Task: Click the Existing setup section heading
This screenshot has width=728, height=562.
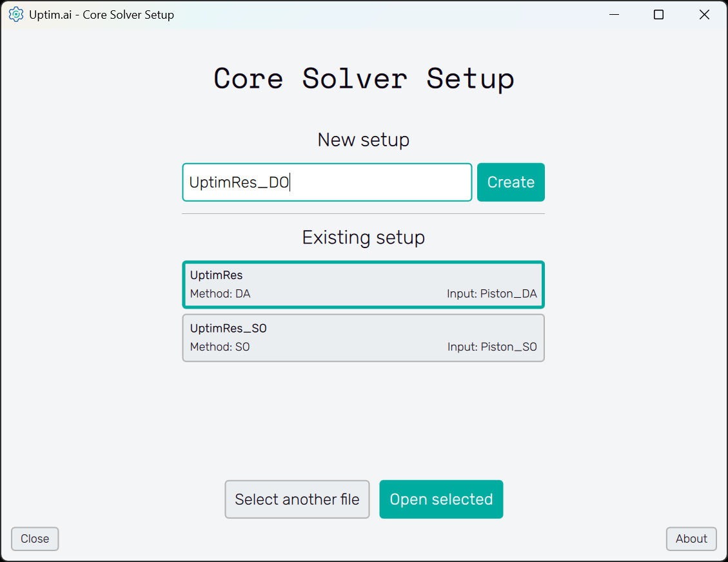Action: 364,237
